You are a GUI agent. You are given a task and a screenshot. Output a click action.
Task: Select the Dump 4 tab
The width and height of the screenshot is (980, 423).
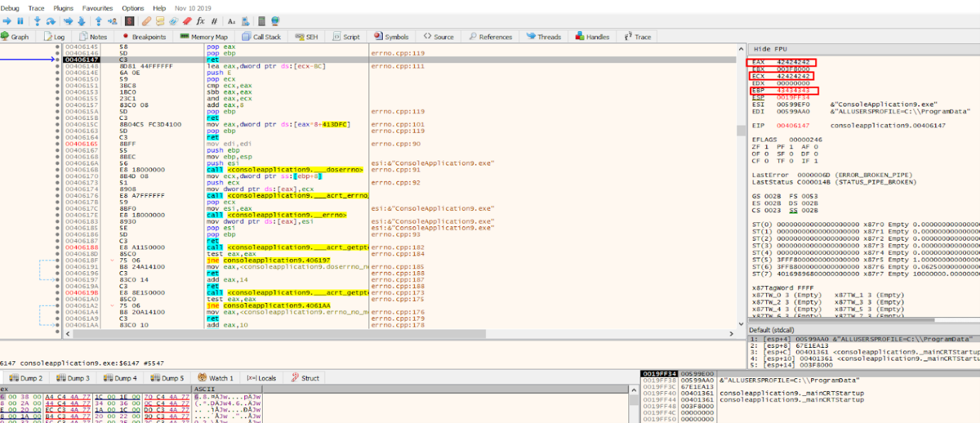point(120,378)
